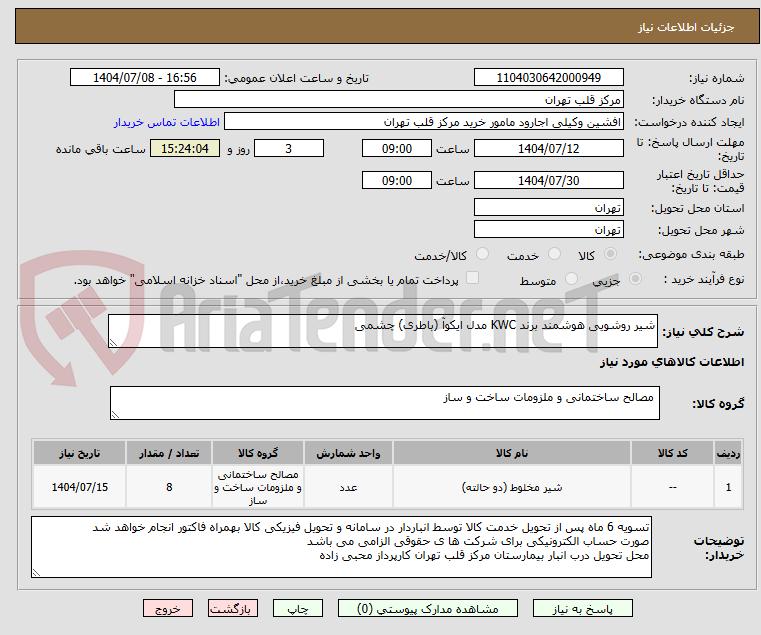Open the buyer contact information link
This screenshot has width=761, height=635.
coord(167,122)
